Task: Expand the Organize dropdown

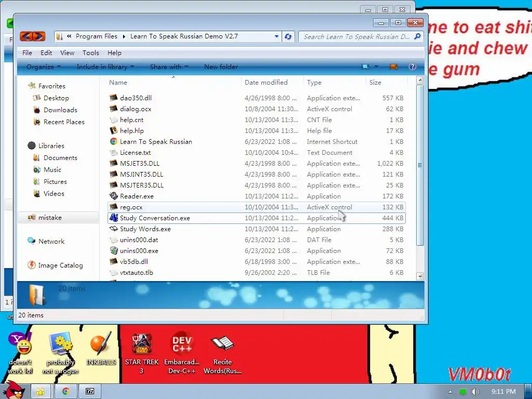Action: (44, 67)
